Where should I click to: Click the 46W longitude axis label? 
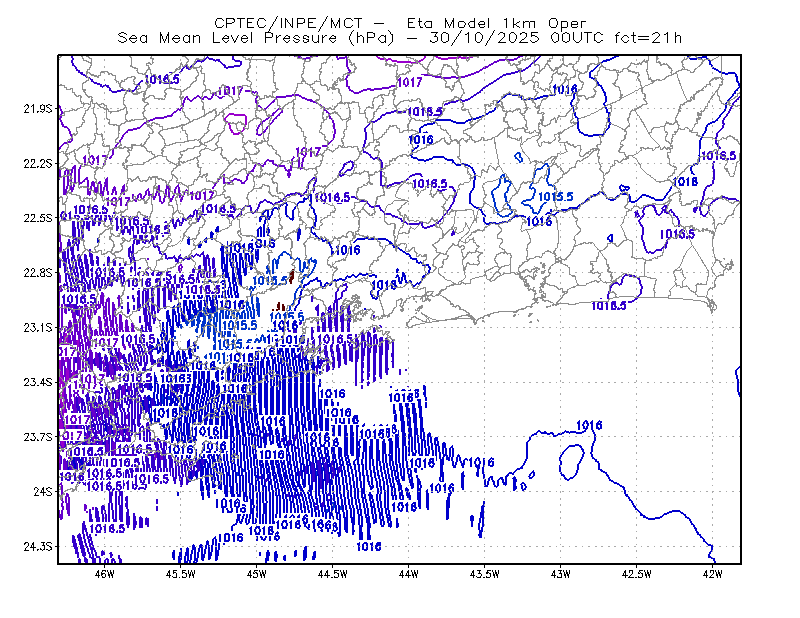click(105, 574)
